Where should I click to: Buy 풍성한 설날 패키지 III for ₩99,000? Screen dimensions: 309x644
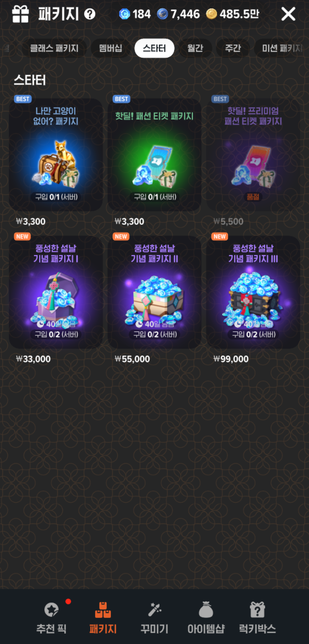click(253, 292)
